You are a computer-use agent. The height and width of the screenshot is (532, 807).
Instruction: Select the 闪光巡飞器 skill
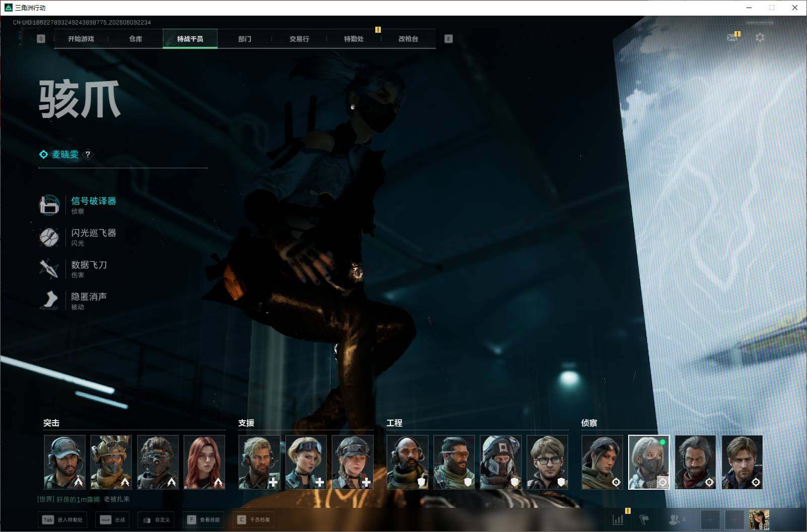(78, 237)
